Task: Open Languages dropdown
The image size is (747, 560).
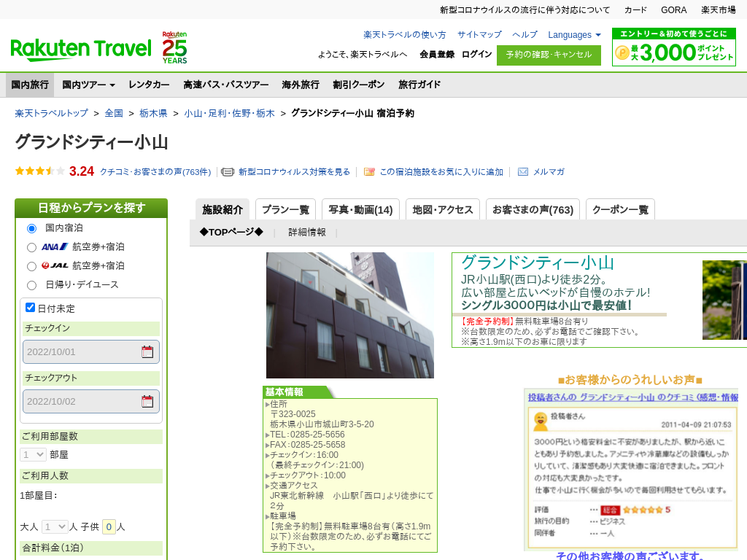Action: click(574, 35)
